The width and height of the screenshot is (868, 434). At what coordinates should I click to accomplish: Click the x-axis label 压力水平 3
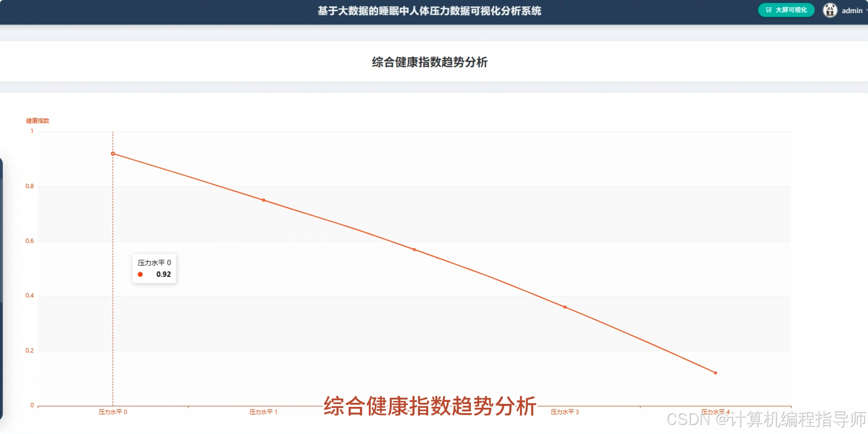565,412
